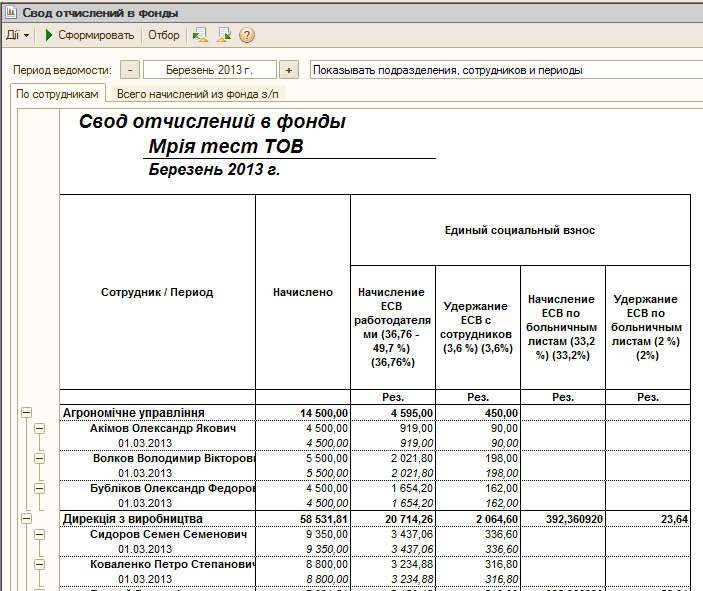Click the restore settings toolbar icon
Viewport: 703px width, 591px height.
pos(200,35)
